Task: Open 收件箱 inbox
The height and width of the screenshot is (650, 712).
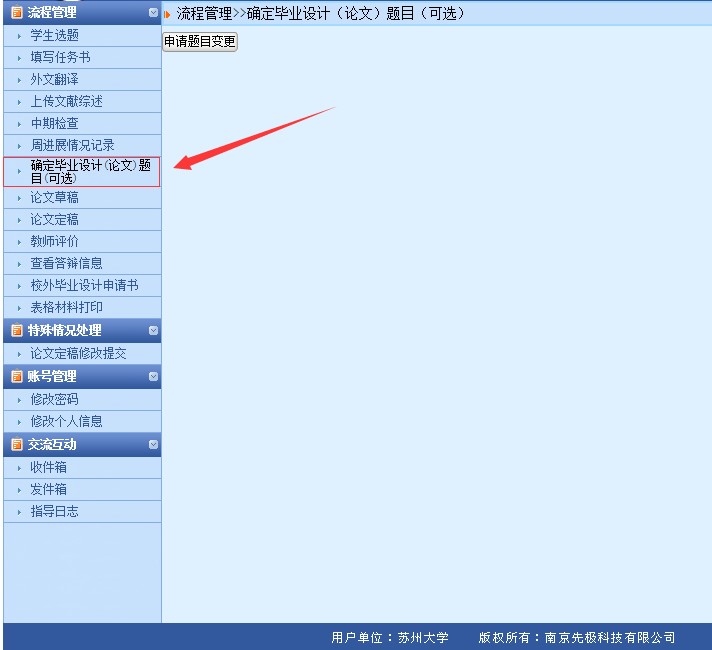Action: (x=82, y=467)
